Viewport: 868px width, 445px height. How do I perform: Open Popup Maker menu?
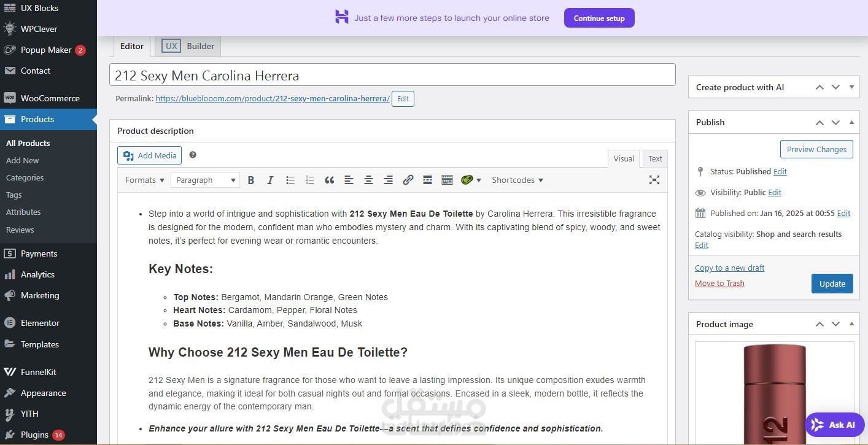(48, 50)
